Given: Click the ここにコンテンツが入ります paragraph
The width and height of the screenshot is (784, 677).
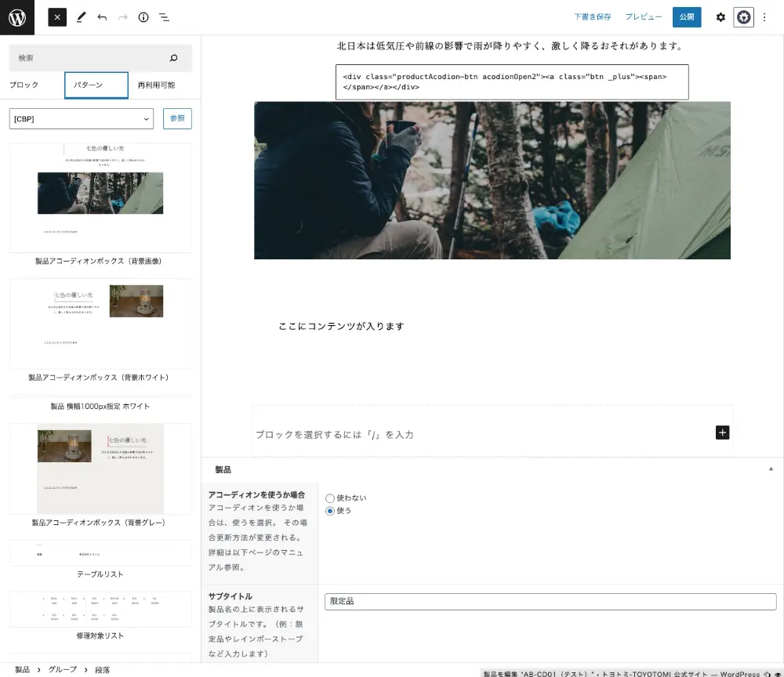Looking at the screenshot, I should (341, 326).
